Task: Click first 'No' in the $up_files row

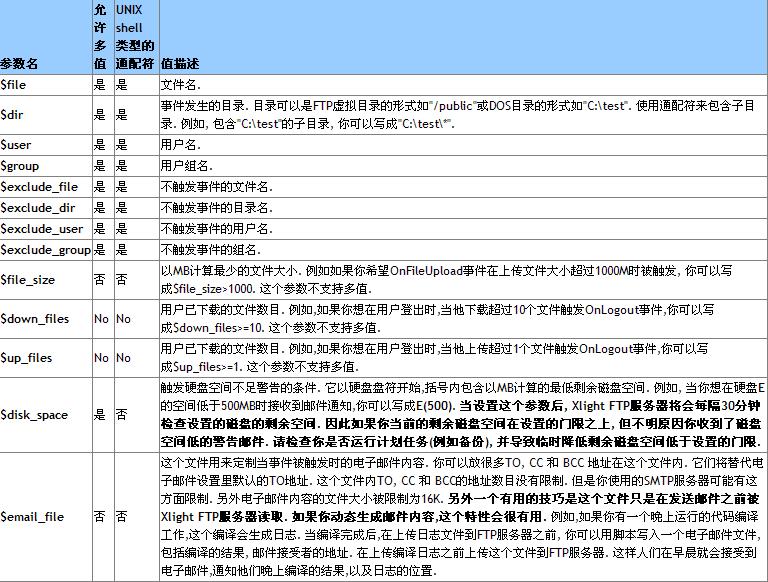Action: pos(101,358)
